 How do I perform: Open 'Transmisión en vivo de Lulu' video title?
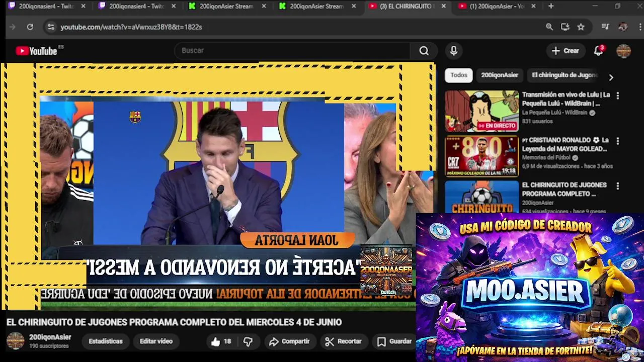coord(566,99)
